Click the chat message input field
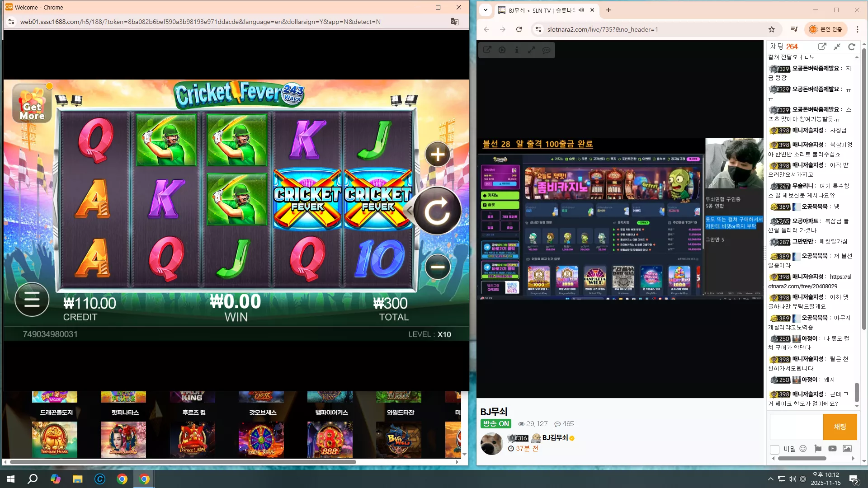 point(797,427)
